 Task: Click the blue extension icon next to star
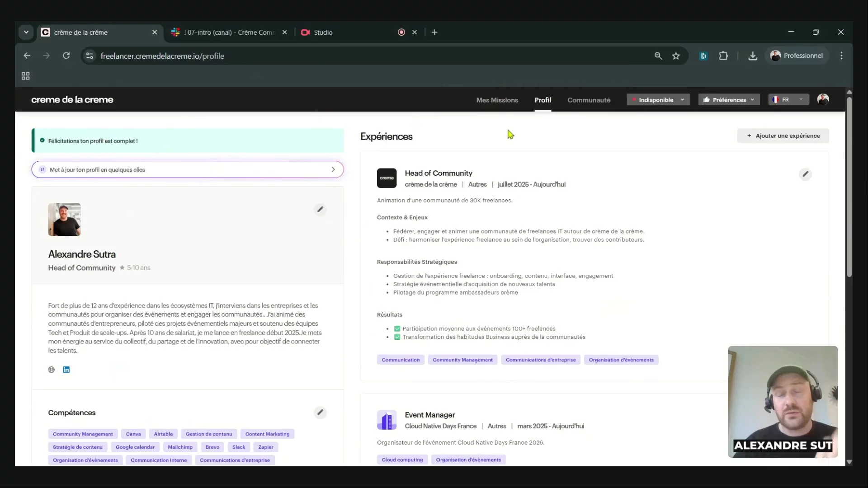click(703, 56)
